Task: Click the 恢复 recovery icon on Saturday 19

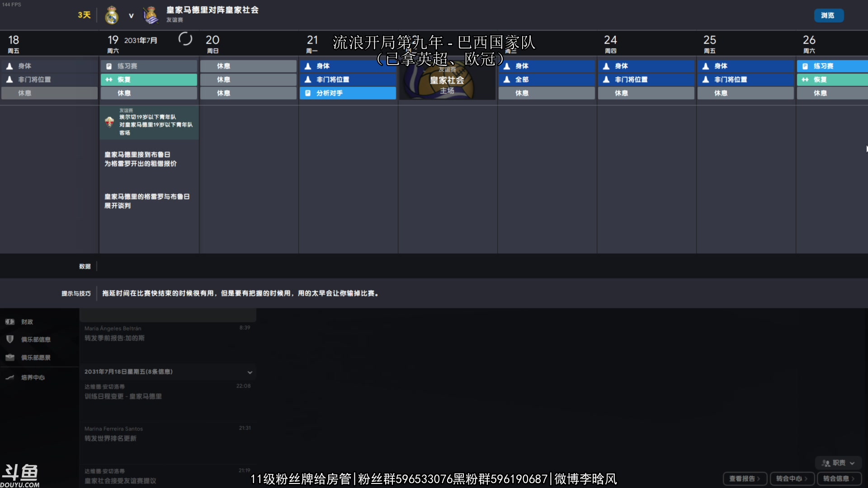Action: point(109,80)
